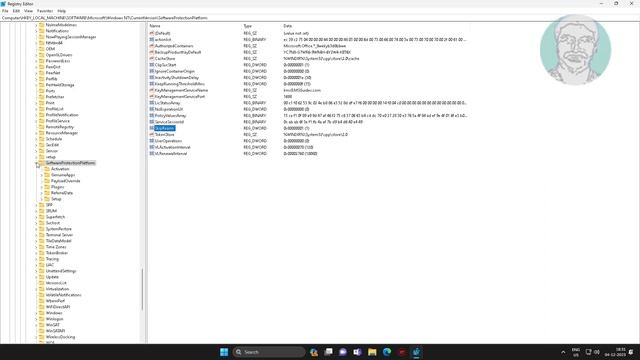Viewport: 640px width, 360px height.
Task: Click the SoftwareProtectionPlatform folder icon
Action: pyautogui.click(x=41, y=163)
